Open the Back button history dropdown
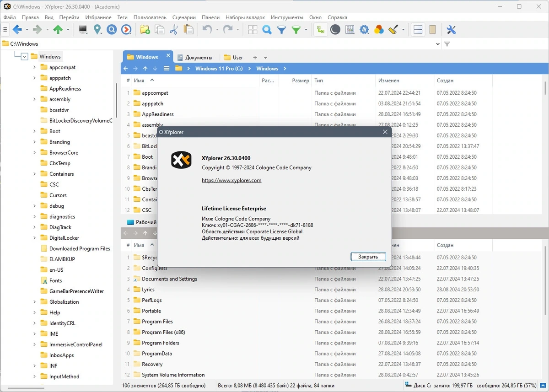 pyautogui.click(x=27, y=30)
